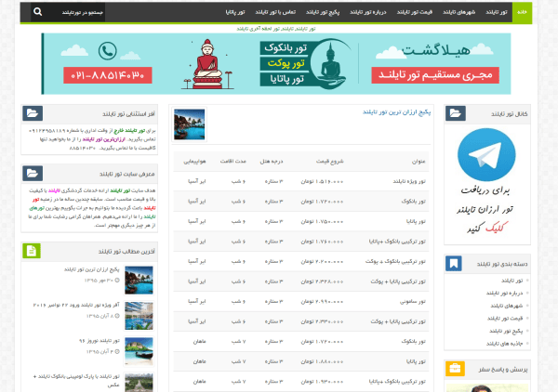The image size is (558, 392).
Task: Select the price cell '۲.۹۹۰.۰۰۰ تومان'
Action: coord(322,301)
